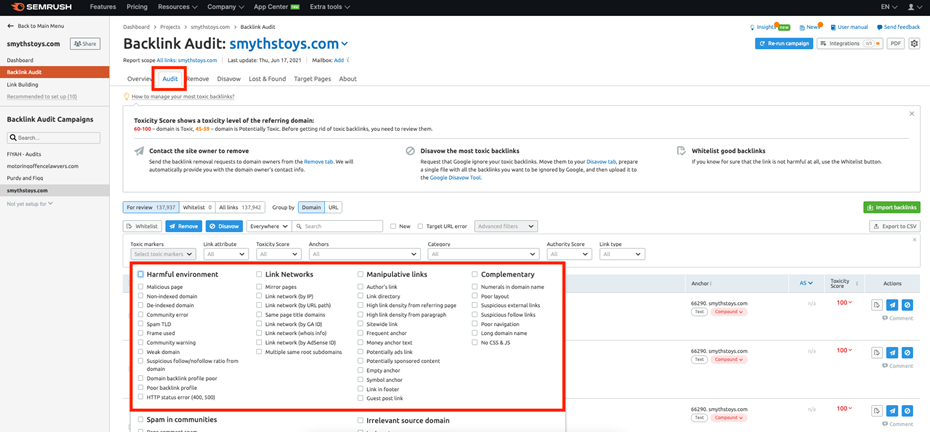Open the Lost & Found tab
The height and width of the screenshot is (432, 930).
click(x=267, y=79)
